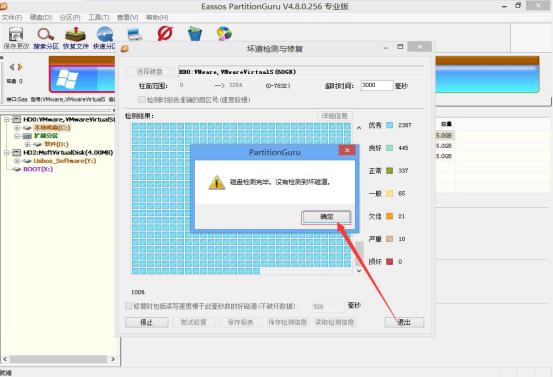This screenshot has width=553, height=377.
Task: Click the 详细信息 details button
Action: pos(335,116)
